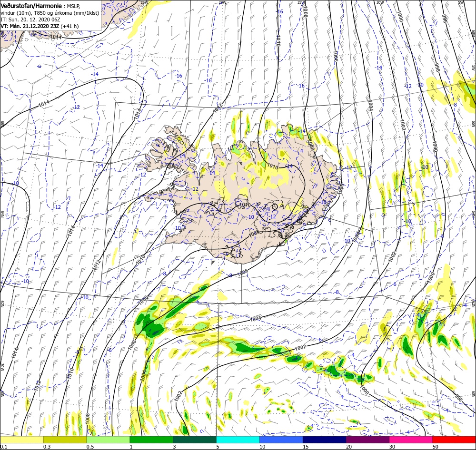Click the "15" legend value

coord(306,447)
